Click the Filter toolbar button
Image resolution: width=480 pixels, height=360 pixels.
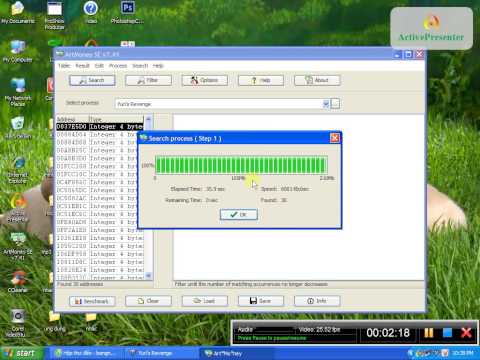pos(148,80)
